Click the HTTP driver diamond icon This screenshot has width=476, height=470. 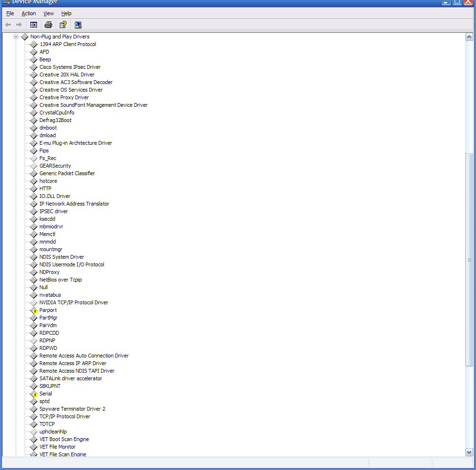coord(34,188)
